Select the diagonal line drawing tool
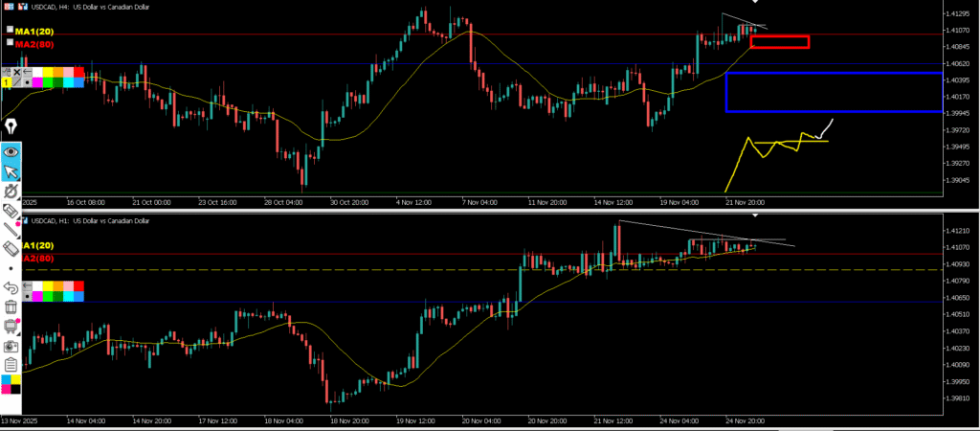 11,230
